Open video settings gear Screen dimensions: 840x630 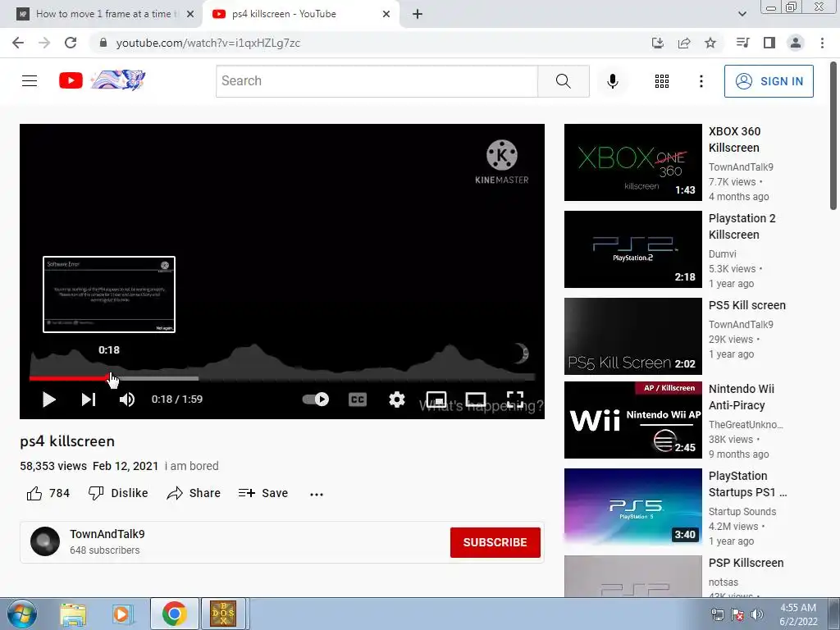pos(396,399)
